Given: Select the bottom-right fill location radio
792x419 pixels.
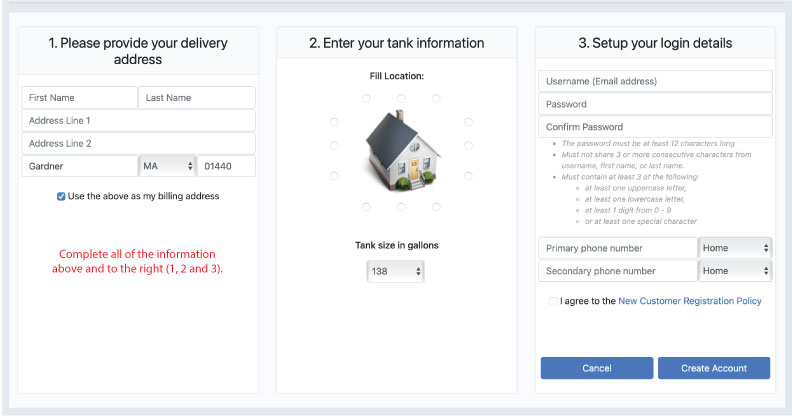Looking at the screenshot, I should tap(436, 206).
